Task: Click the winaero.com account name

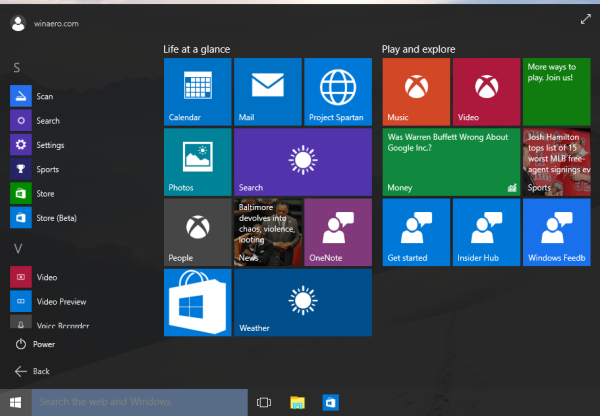Action: 56,24
